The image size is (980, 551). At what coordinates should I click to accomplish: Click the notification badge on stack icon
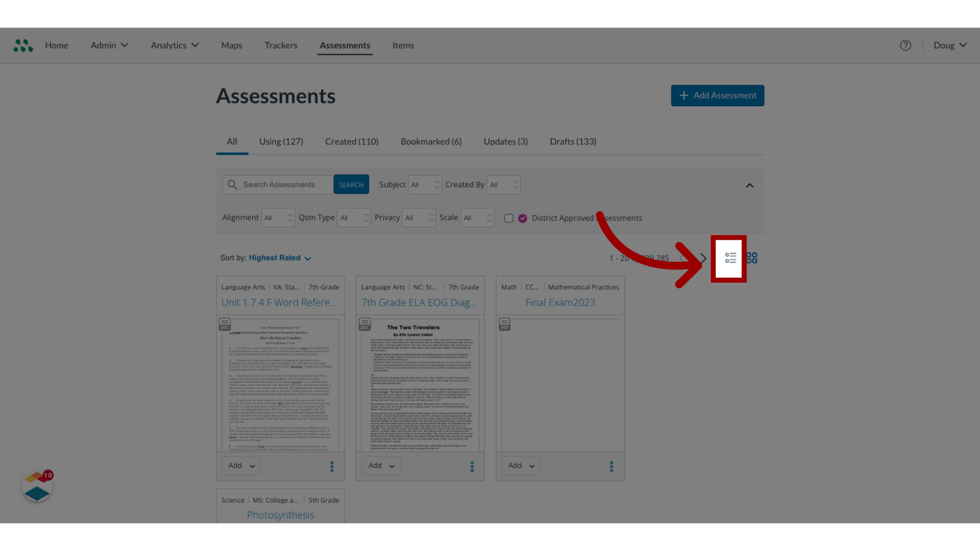[x=48, y=475]
